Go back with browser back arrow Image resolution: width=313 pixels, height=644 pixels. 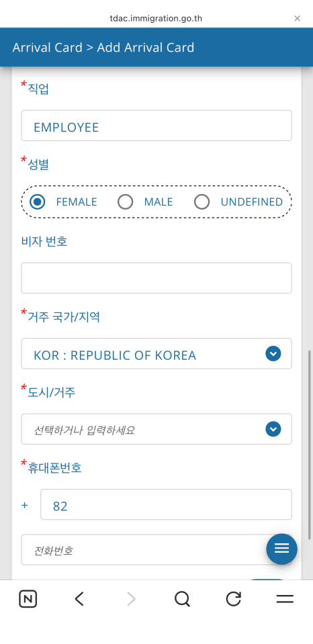tap(79, 599)
